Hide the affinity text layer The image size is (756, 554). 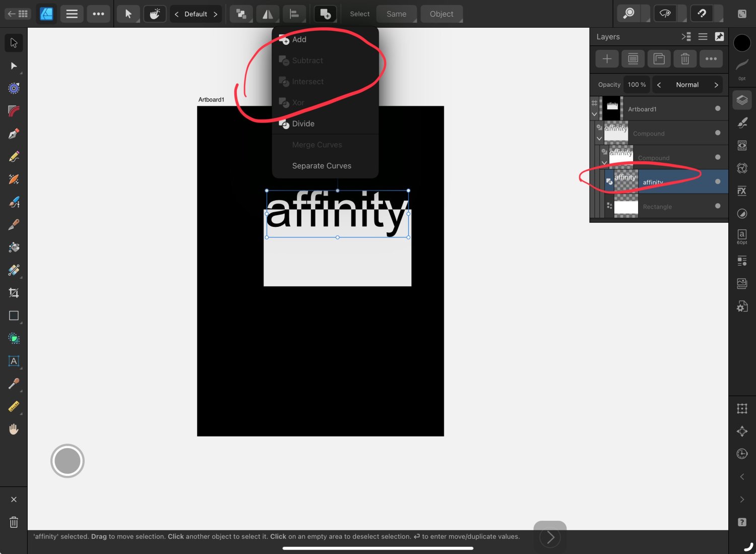coord(718,181)
